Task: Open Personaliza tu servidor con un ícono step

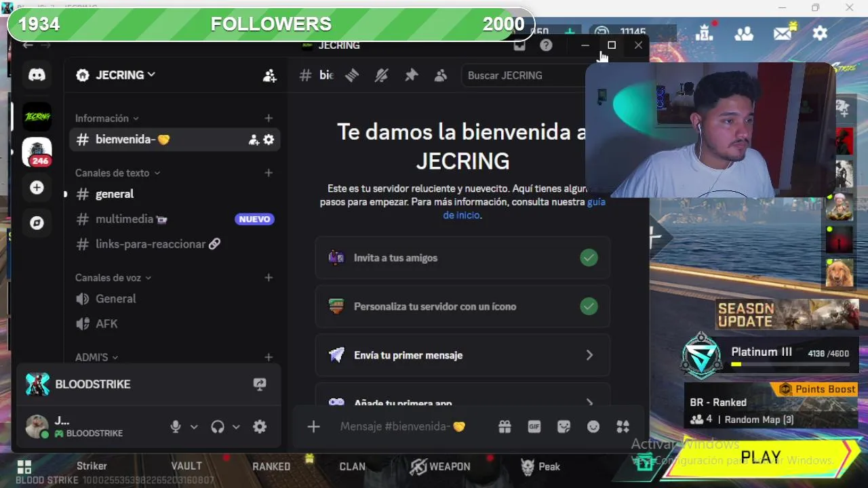Action: pyautogui.click(x=462, y=307)
